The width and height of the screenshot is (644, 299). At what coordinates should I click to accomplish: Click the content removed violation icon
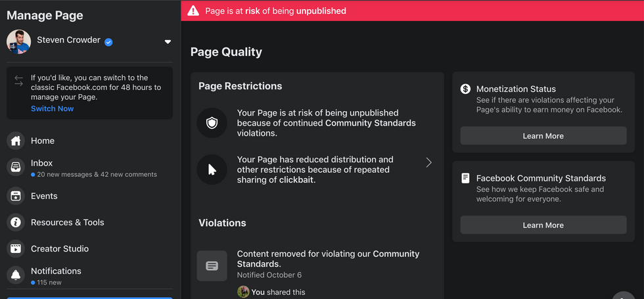click(x=212, y=265)
